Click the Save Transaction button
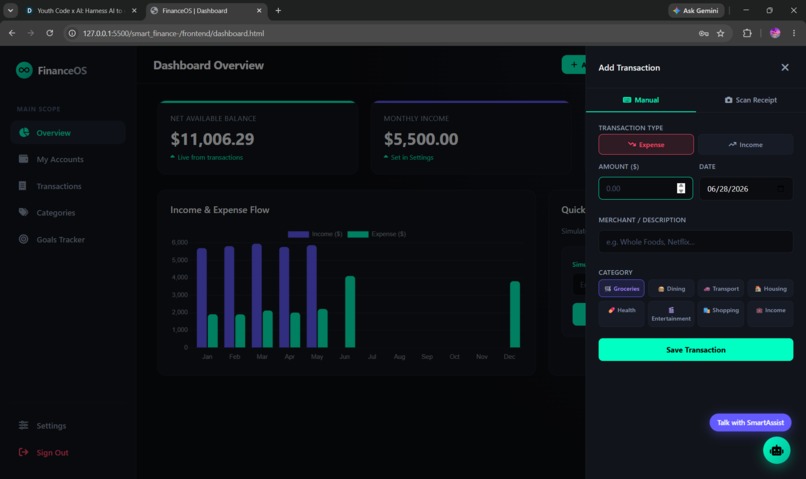Viewport: 806px width, 479px height. click(x=695, y=349)
